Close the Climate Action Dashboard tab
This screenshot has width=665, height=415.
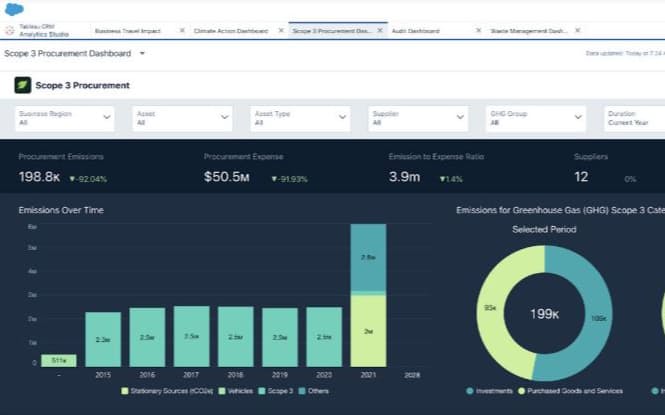tap(281, 31)
